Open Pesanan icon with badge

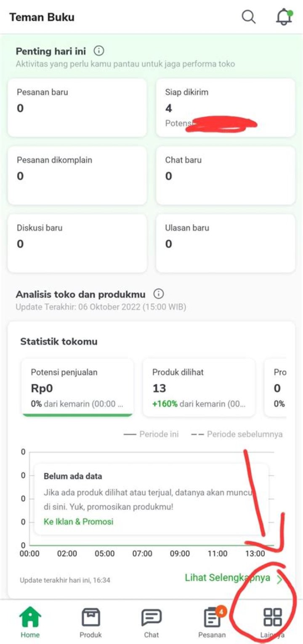click(213, 618)
